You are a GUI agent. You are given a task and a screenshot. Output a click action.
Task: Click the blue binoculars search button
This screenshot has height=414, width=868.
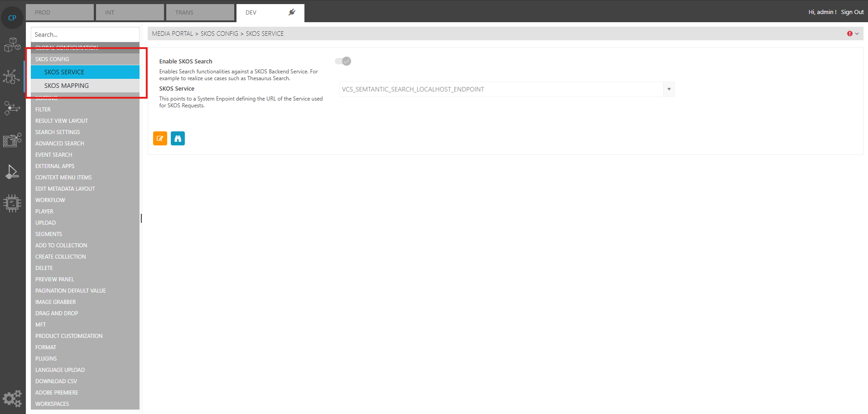(178, 139)
